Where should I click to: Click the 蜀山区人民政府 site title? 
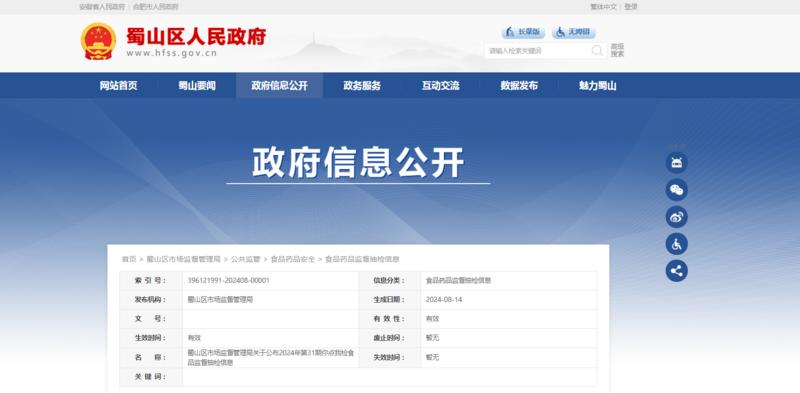pyautogui.click(x=196, y=37)
